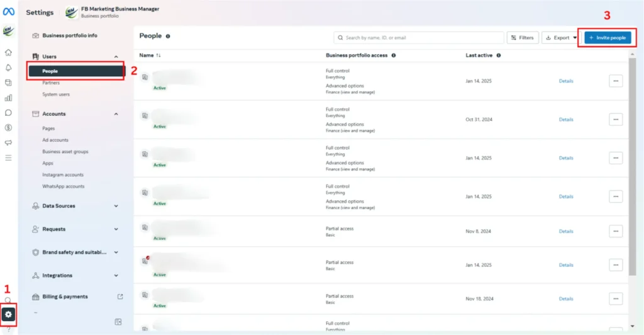Image resolution: width=644 pixels, height=335 pixels.
Task: Open Business asset groups
Action: (x=65, y=151)
